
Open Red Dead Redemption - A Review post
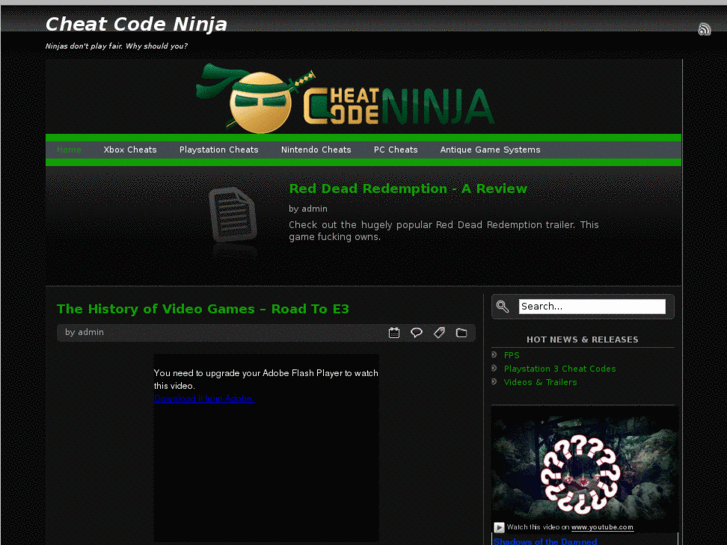tap(408, 189)
